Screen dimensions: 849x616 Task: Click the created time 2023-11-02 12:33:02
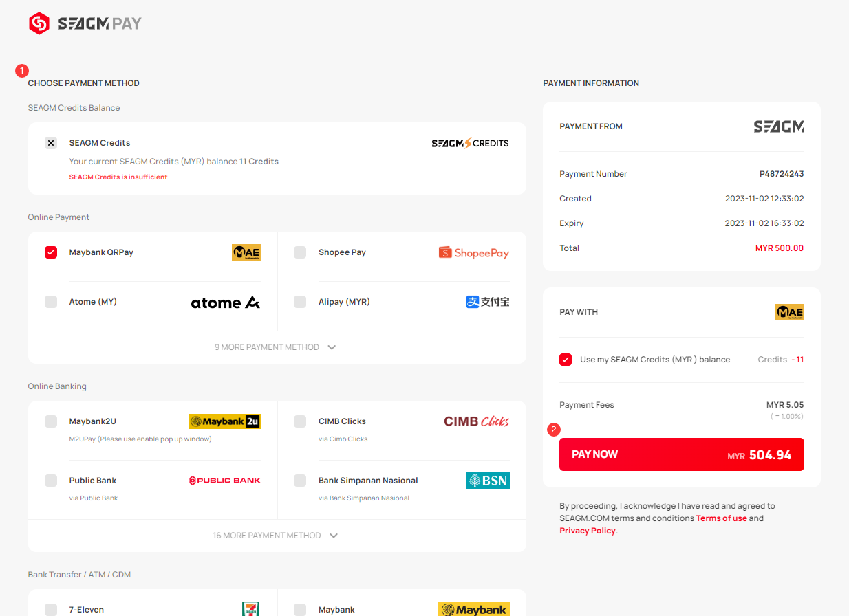pos(764,199)
